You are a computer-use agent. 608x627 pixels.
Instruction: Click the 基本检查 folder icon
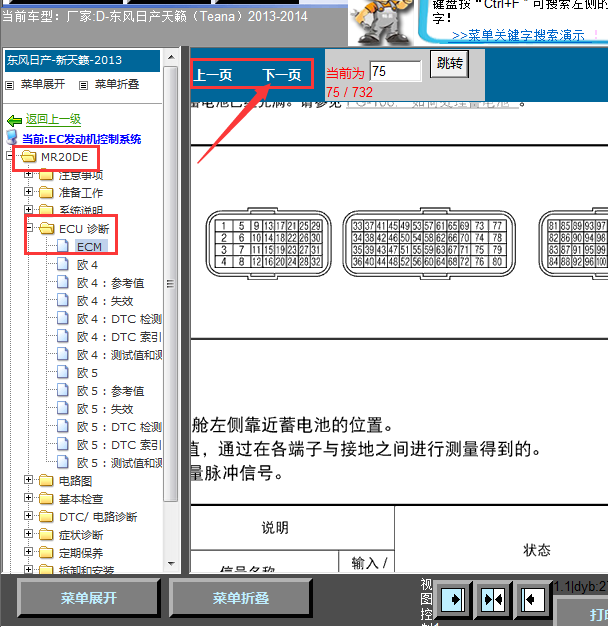pos(46,498)
